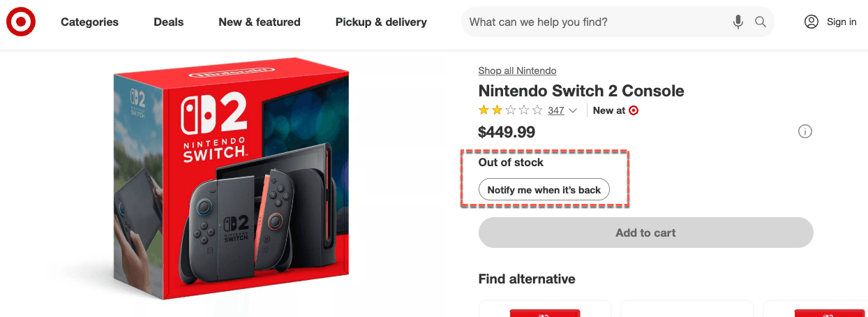Select the Pickup & delivery menu
868x317 pixels.
[x=381, y=22]
